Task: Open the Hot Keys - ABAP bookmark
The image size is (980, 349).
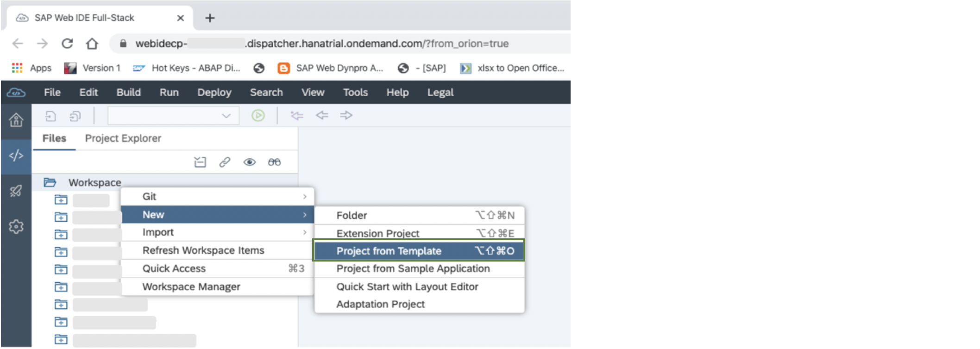Action: pos(187,68)
